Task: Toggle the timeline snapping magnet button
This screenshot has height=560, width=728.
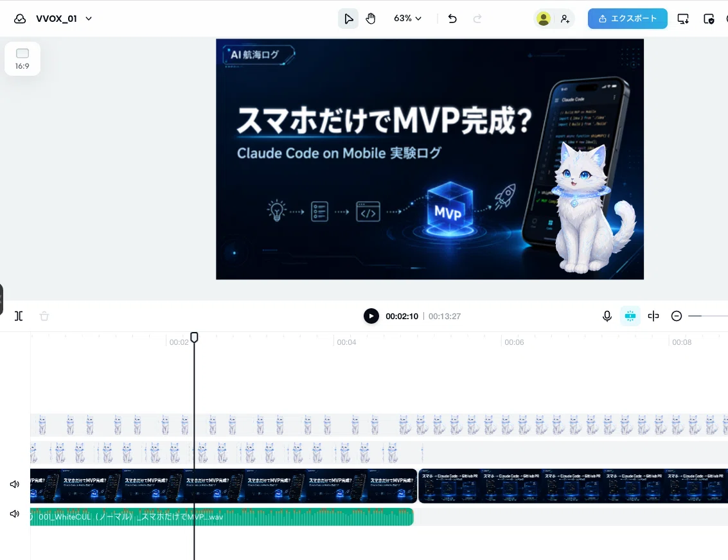Action: pyautogui.click(x=630, y=316)
